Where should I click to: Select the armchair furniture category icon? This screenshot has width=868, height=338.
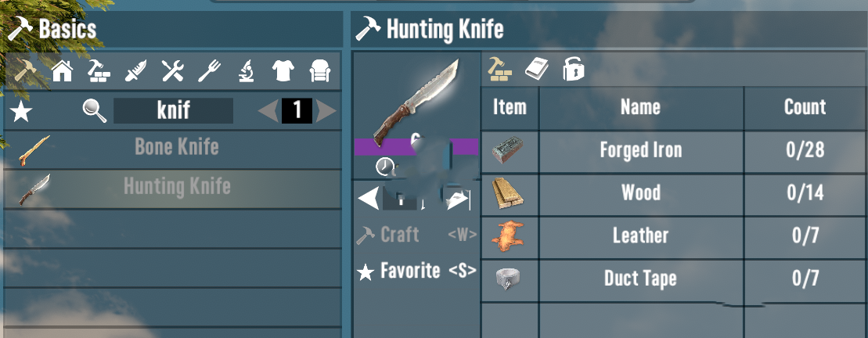point(320,71)
